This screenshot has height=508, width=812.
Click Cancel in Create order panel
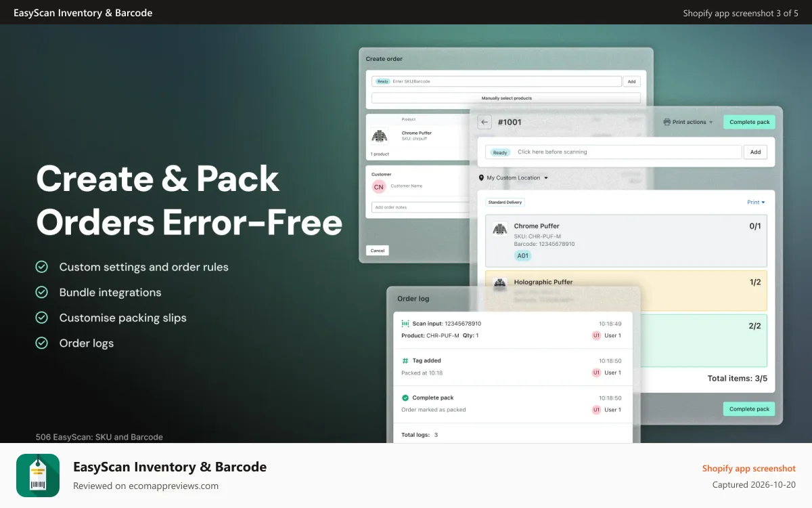378,251
